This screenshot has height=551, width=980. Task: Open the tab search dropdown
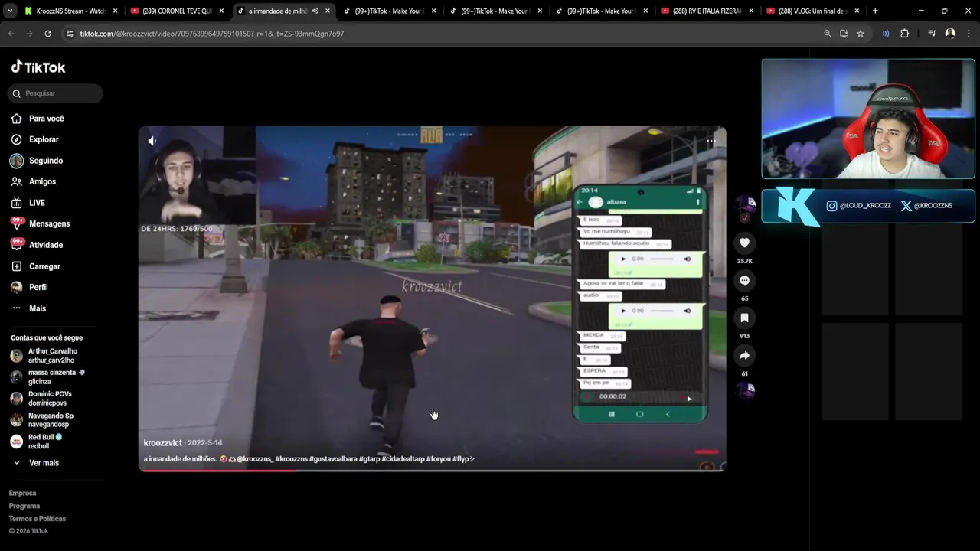tap(9, 11)
